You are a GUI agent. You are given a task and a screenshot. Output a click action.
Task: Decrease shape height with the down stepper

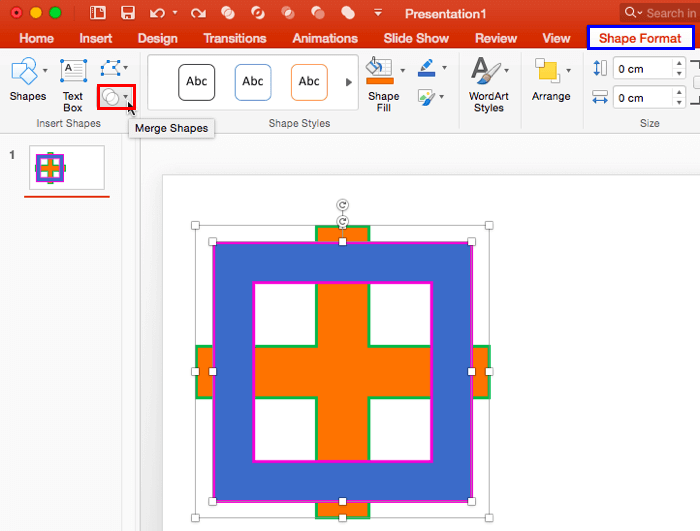[679, 74]
